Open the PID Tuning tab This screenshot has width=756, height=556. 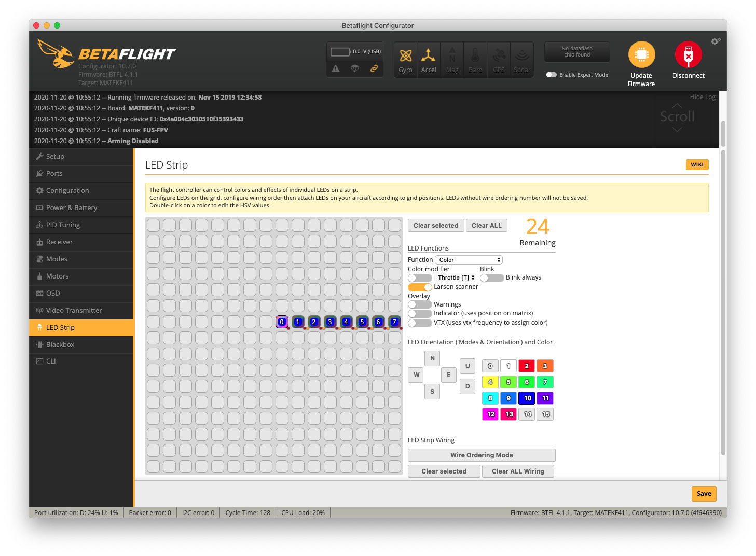click(81, 225)
